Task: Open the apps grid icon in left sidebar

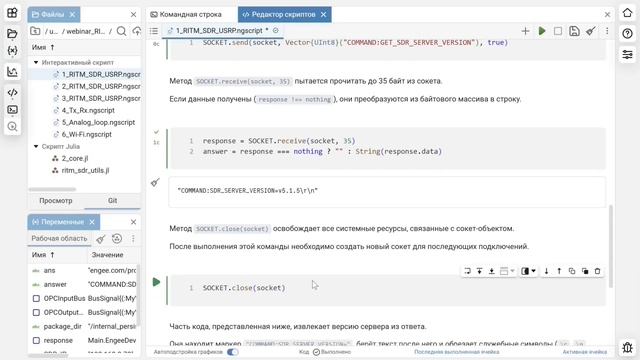Action: [x=12, y=13]
